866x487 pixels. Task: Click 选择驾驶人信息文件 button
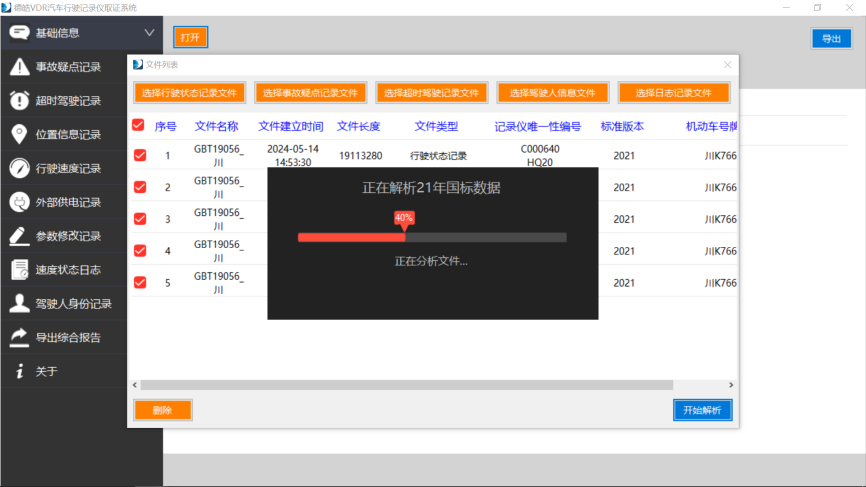point(553,93)
